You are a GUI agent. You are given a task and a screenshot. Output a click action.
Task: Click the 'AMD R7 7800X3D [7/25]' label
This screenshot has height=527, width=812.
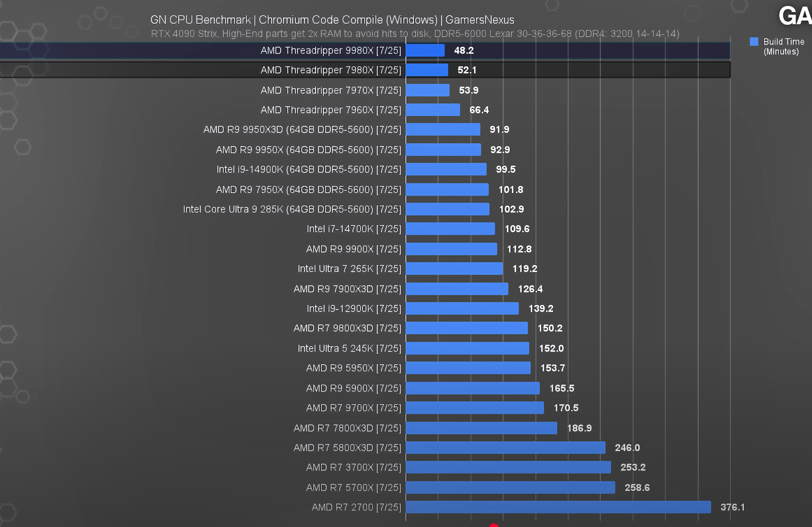coord(347,428)
